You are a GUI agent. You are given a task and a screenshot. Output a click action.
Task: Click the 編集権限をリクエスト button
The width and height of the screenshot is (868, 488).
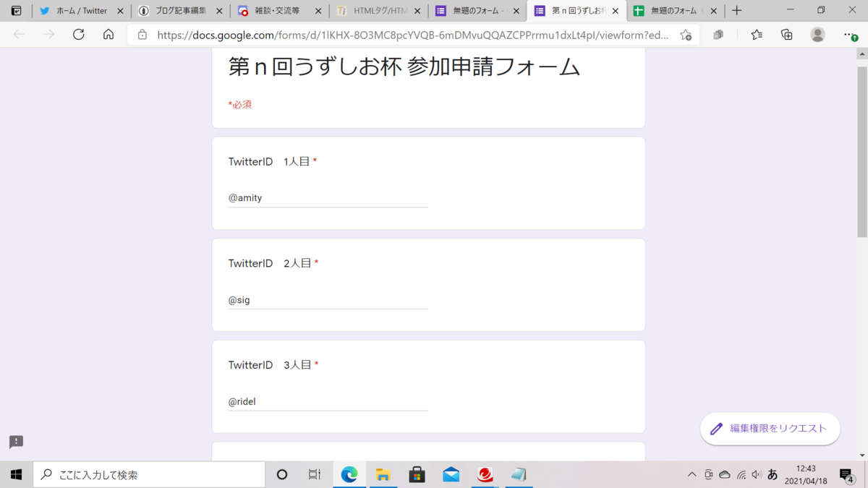770,428
